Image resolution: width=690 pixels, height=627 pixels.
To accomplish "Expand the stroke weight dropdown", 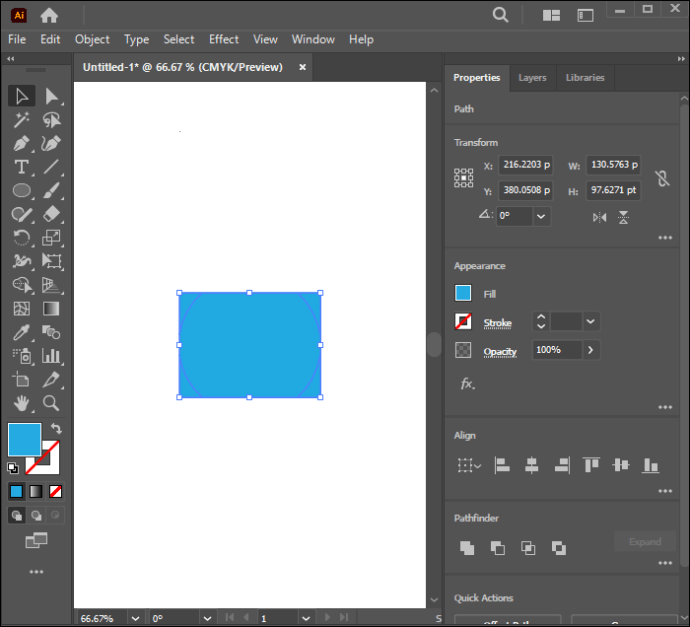I will 591,322.
